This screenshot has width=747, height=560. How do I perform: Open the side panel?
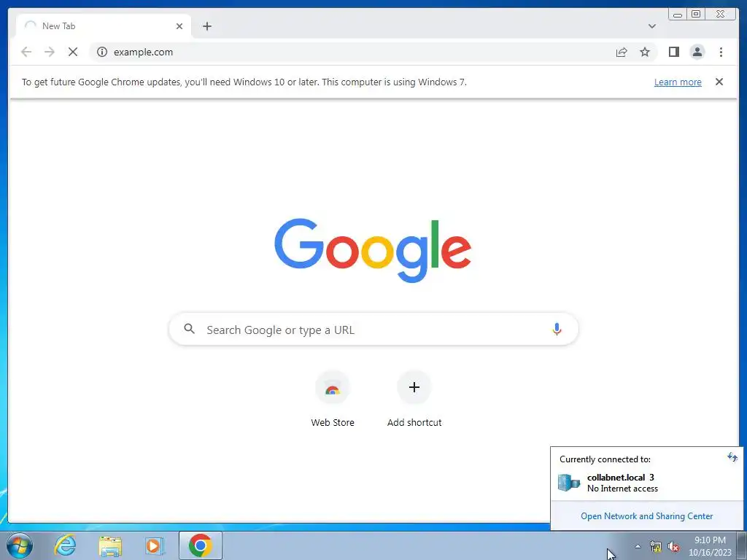point(673,52)
